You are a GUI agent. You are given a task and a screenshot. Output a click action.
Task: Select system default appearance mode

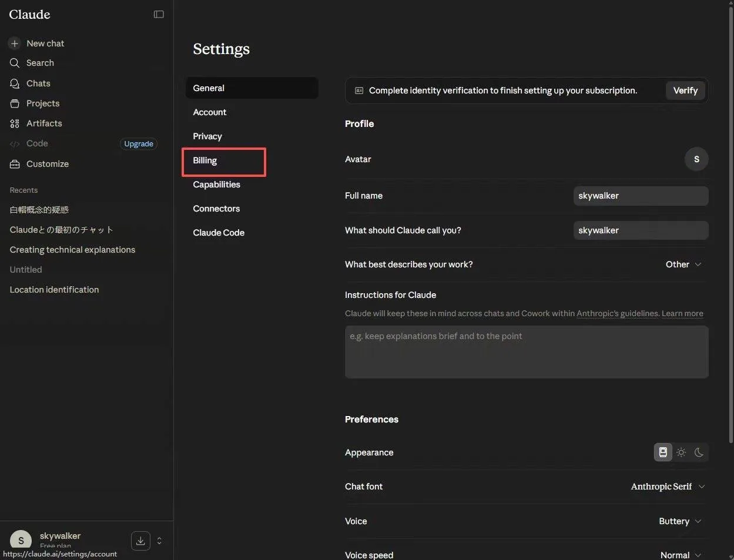pos(663,452)
